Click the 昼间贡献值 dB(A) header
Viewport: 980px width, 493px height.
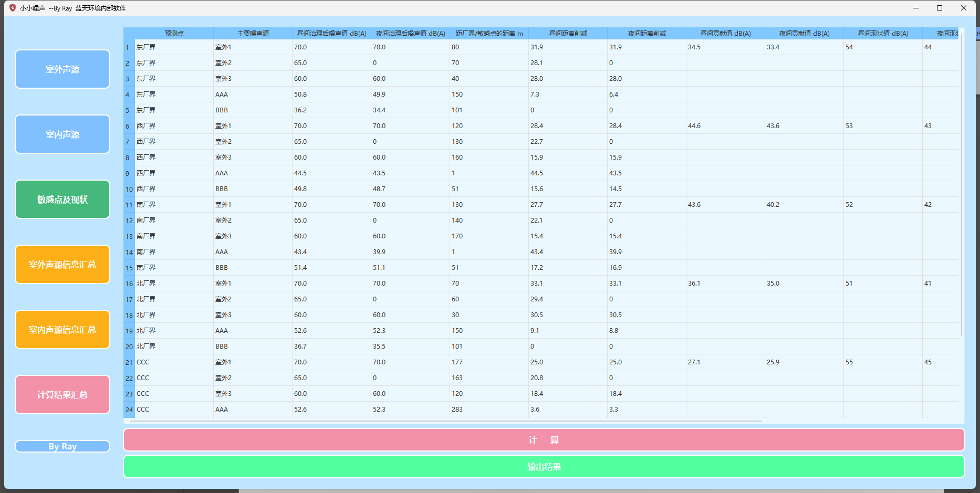(x=725, y=33)
